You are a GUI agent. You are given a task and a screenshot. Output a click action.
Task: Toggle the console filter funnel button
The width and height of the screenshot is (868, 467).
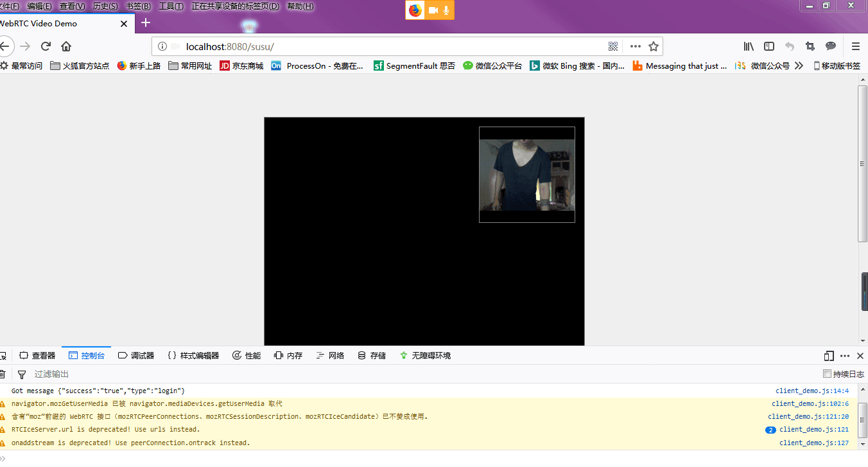point(22,374)
